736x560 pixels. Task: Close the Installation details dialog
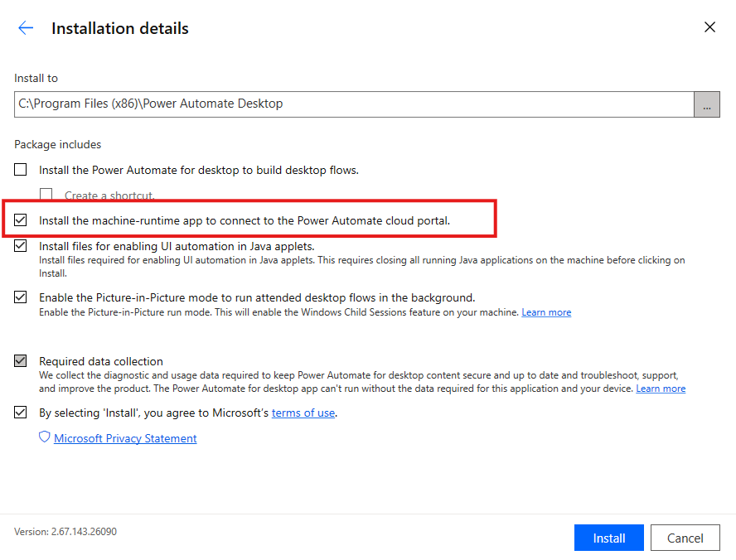click(x=709, y=27)
